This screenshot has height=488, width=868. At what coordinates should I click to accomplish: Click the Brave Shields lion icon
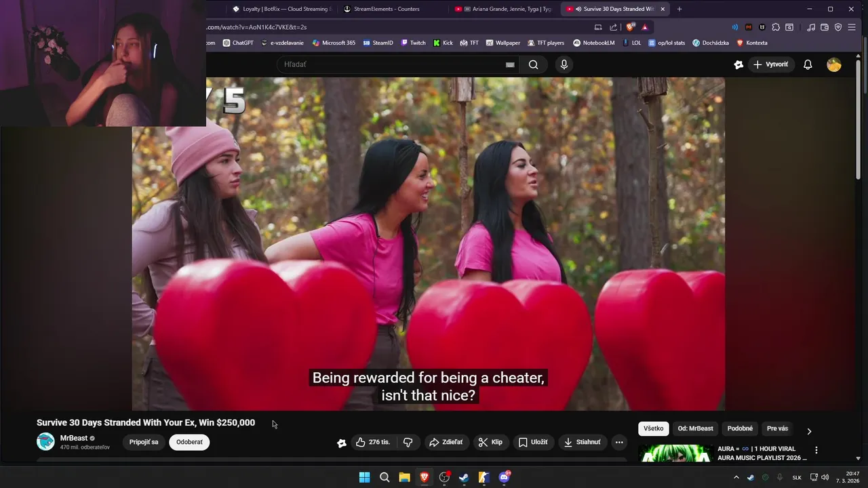click(631, 27)
